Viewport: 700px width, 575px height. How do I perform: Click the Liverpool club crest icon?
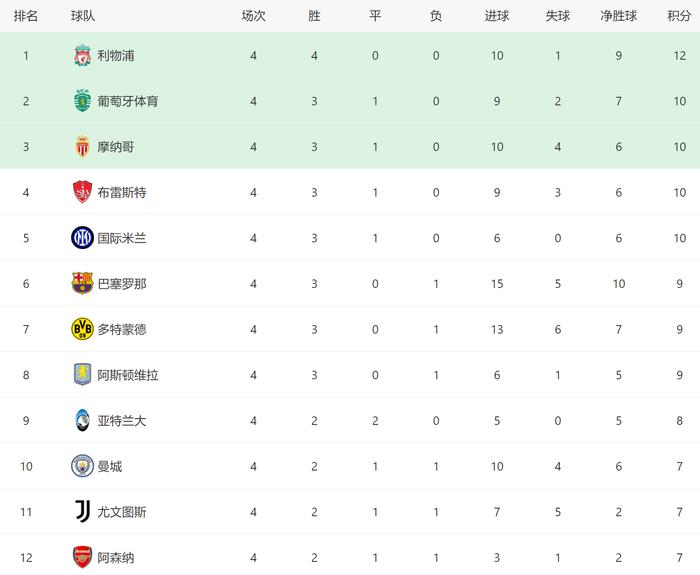click(82, 56)
